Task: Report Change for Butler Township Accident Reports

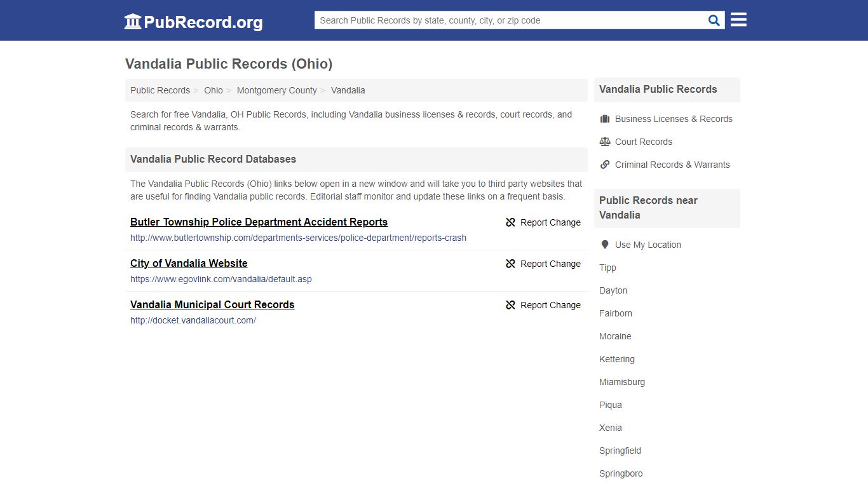Action: [x=543, y=222]
